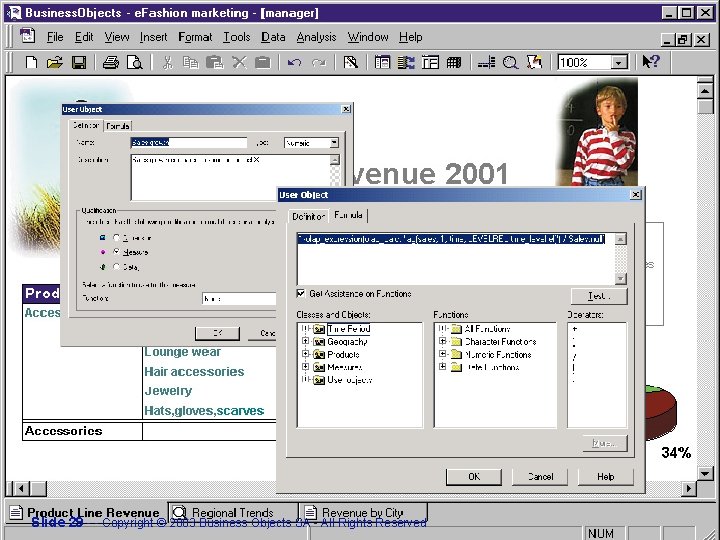Viewport: 720px width, 540px height.
Task: Click the Report Manager toolbar icon
Action: 382,62
